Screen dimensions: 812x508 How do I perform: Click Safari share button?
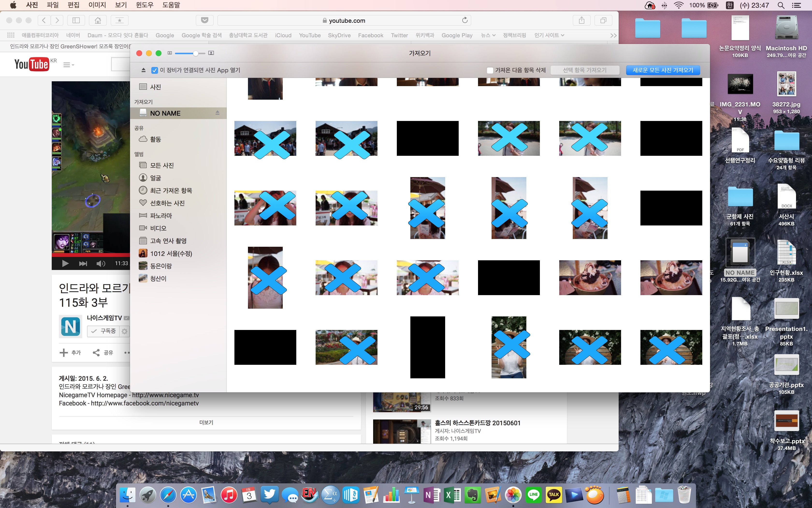[x=581, y=21]
